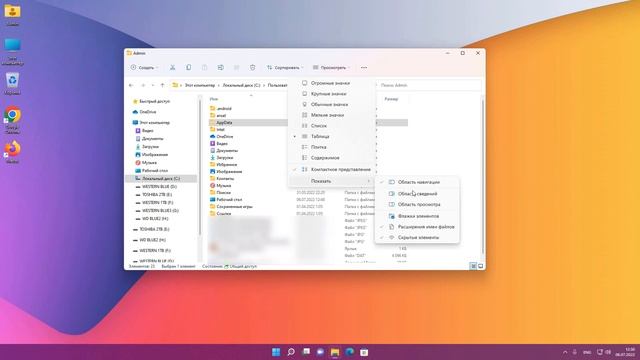Image resolution: width=640 pixels, height=360 pixels.
Task: Choose Крупные значки view
Action: click(331, 93)
